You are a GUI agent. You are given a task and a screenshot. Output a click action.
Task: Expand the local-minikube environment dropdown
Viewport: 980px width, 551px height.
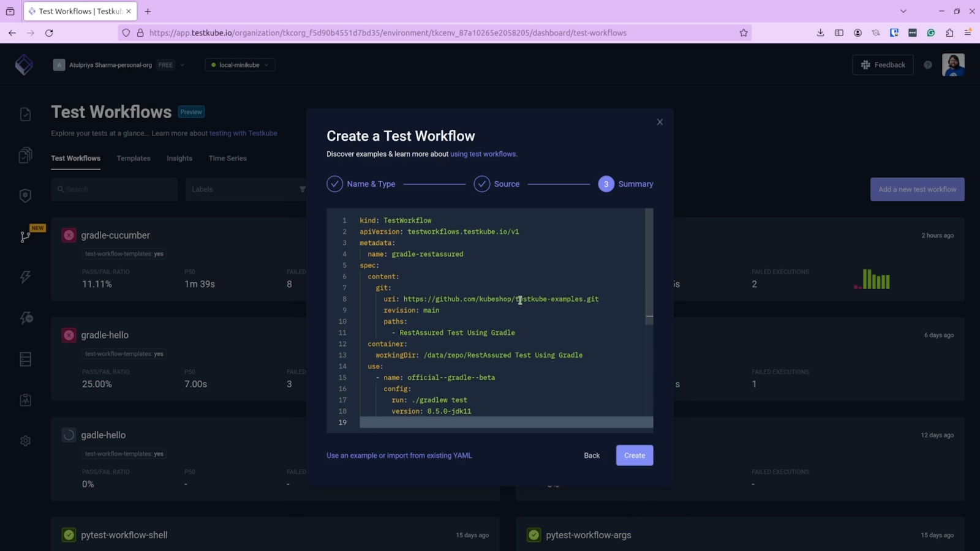[239, 65]
